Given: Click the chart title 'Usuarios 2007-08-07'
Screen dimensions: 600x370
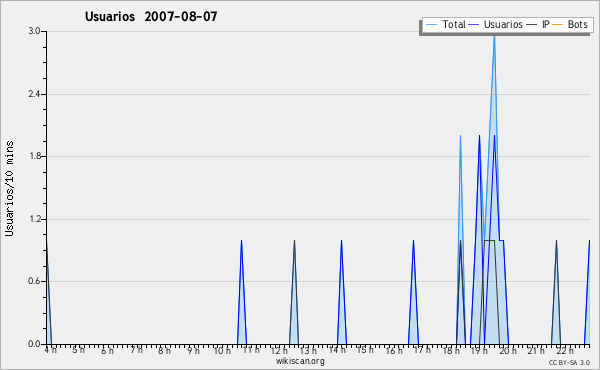Looking at the screenshot, I should [x=151, y=16].
